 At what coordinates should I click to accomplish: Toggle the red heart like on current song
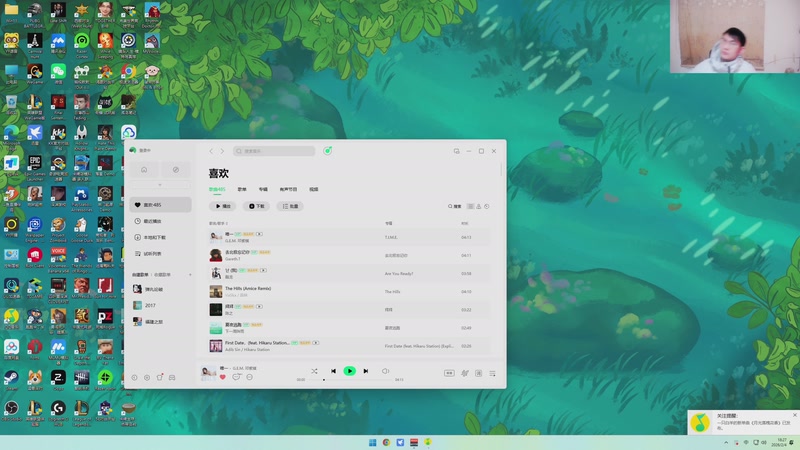[x=222, y=377]
